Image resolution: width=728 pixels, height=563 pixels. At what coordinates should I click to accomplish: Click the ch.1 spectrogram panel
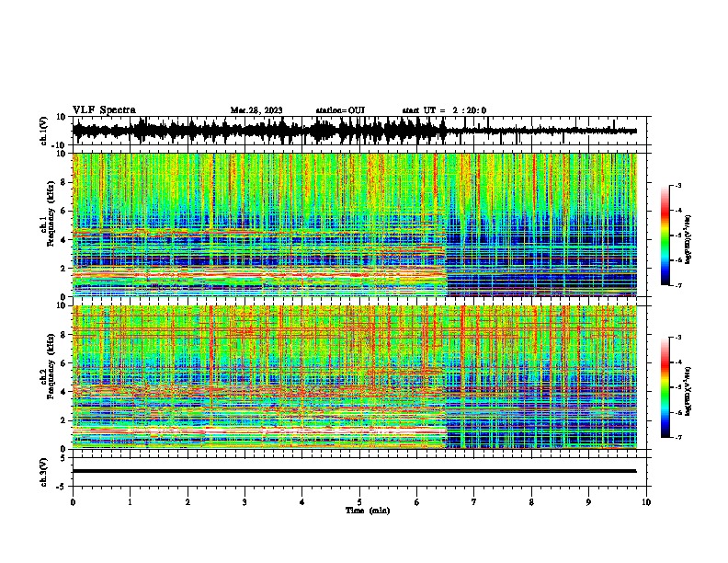point(354,224)
